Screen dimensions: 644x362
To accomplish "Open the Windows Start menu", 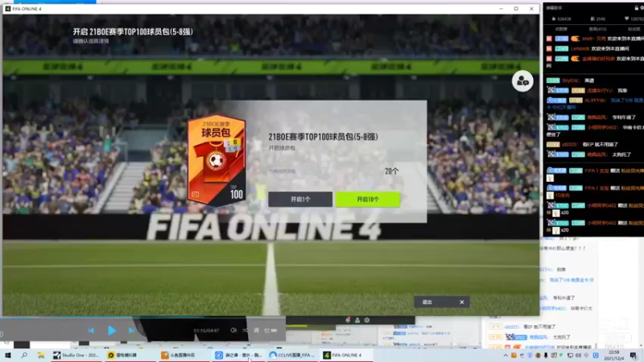I will [x=8, y=356].
